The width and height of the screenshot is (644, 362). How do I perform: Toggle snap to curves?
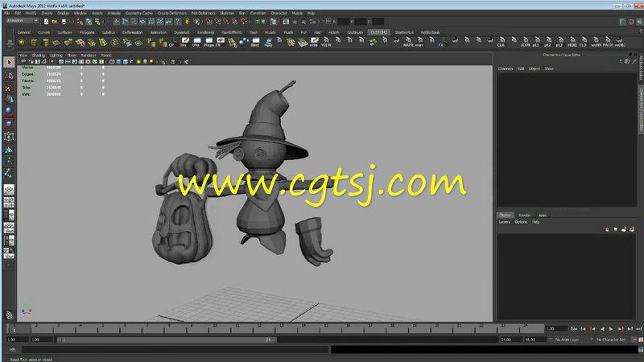[x=217, y=22]
